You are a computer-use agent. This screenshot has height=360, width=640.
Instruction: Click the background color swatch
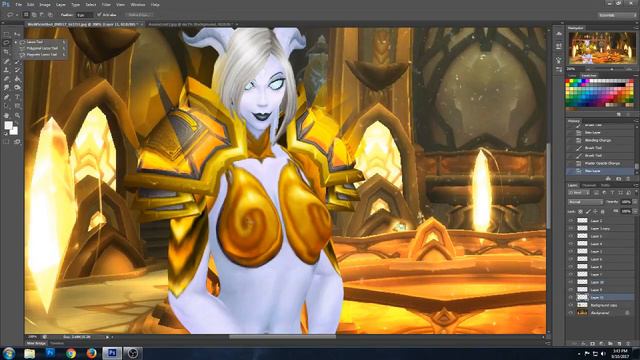tap(14, 131)
